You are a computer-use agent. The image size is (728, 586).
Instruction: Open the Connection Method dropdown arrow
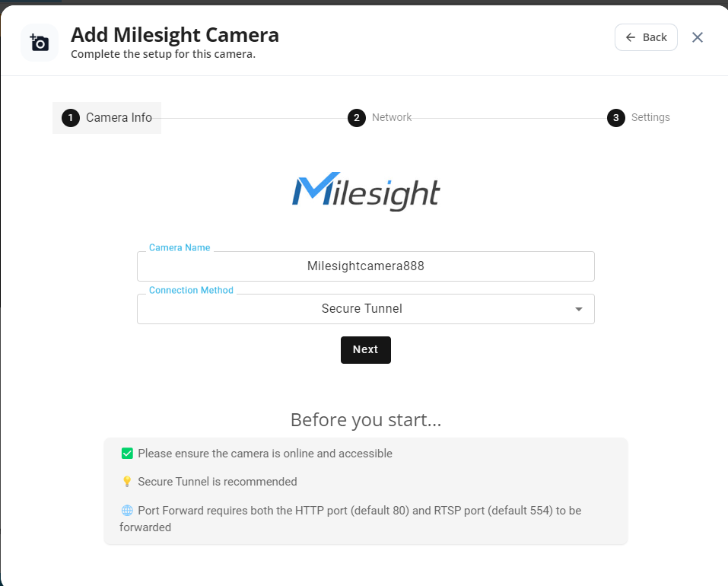point(578,309)
